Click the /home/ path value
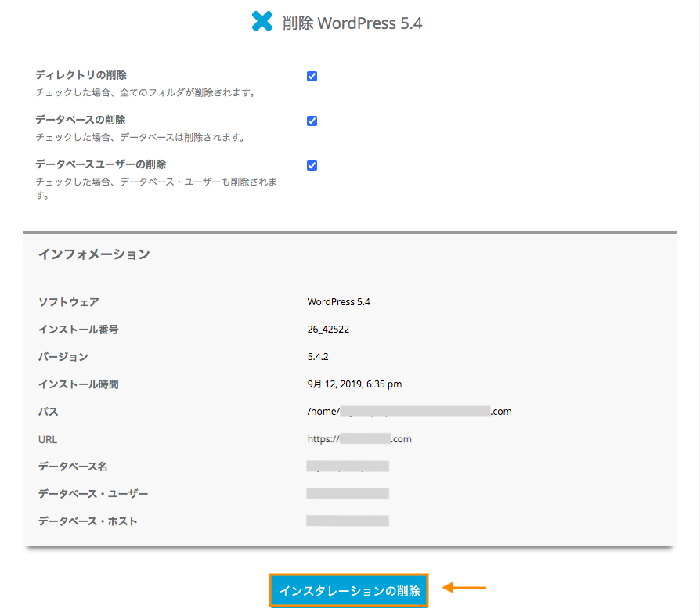Image resolution: width=700 pixels, height=616 pixels. pyautogui.click(x=410, y=411)
